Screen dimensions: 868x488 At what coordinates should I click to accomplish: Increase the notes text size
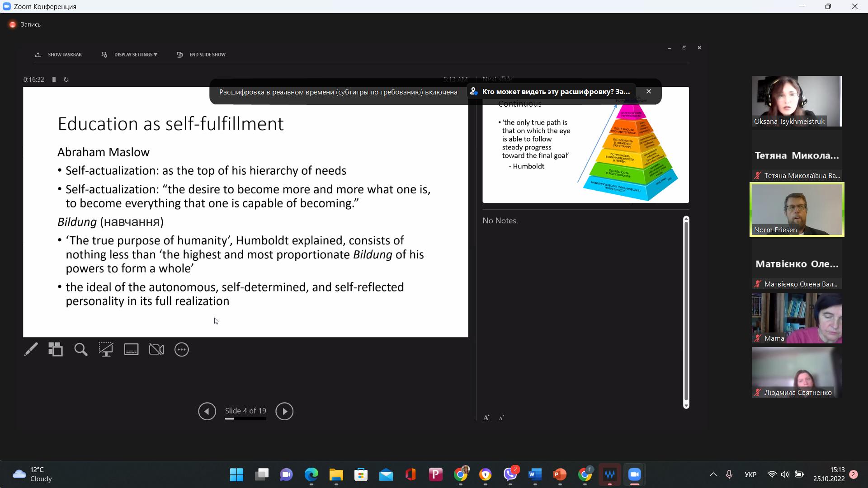pos(486,418)
